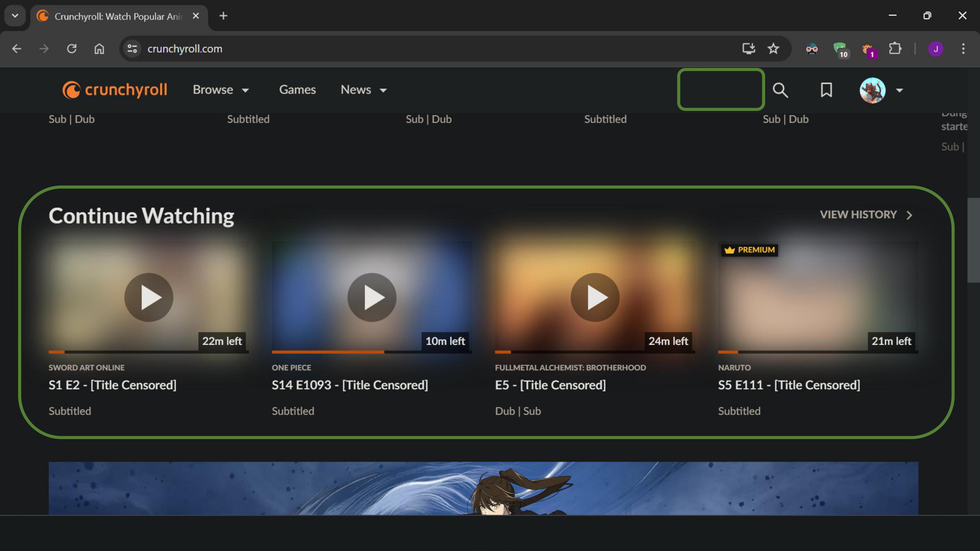
Task: Expand the News dropdown
Action: (x=364, y=90)
